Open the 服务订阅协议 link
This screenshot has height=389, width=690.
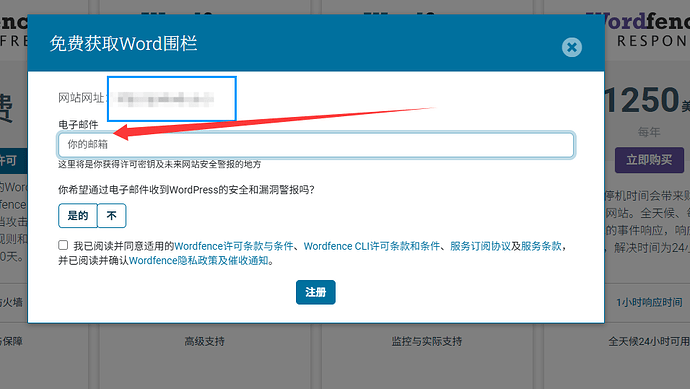480,246
